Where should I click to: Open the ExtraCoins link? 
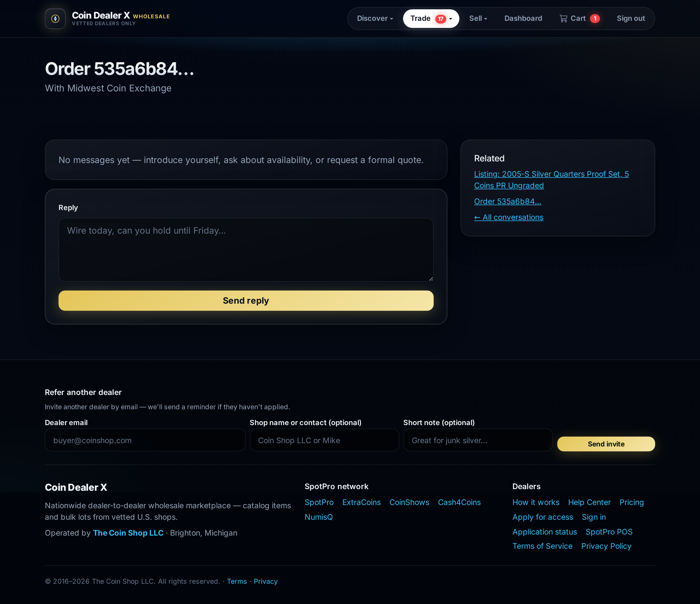click(361, 502)
